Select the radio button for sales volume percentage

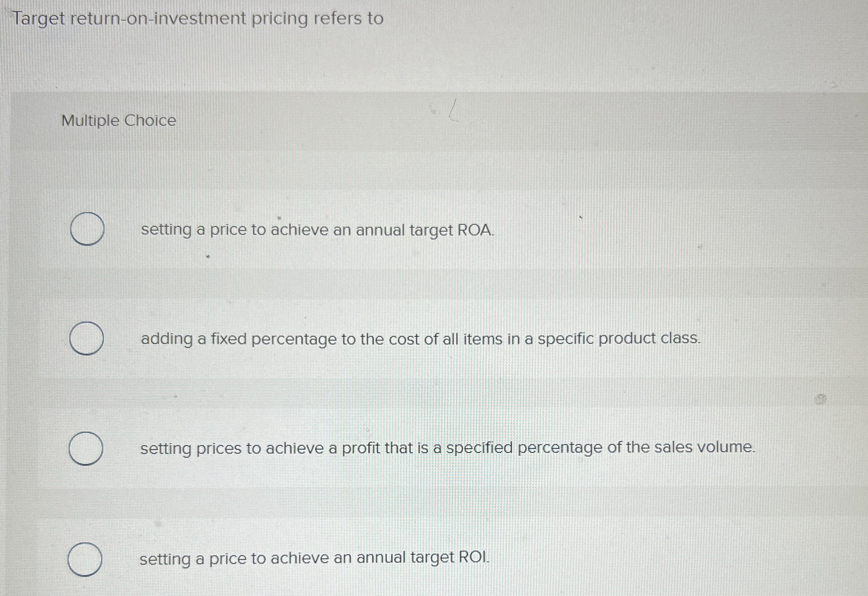coord(86,447)
